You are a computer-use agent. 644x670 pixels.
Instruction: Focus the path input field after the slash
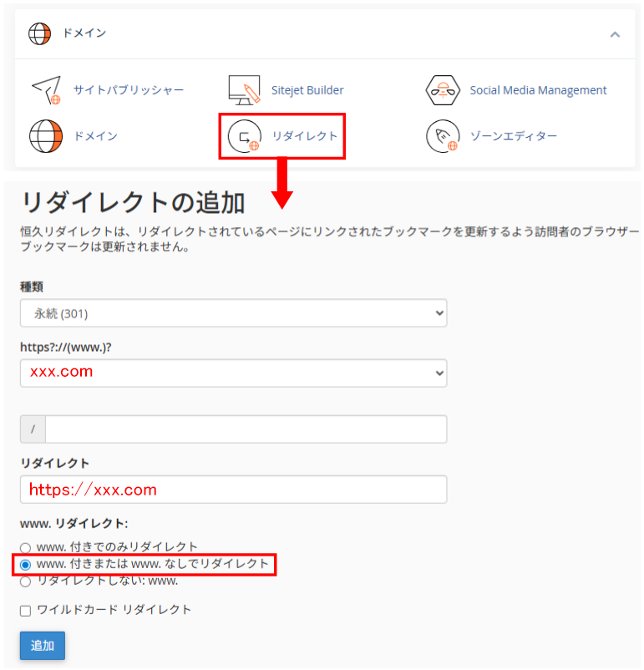pos(246,429)
